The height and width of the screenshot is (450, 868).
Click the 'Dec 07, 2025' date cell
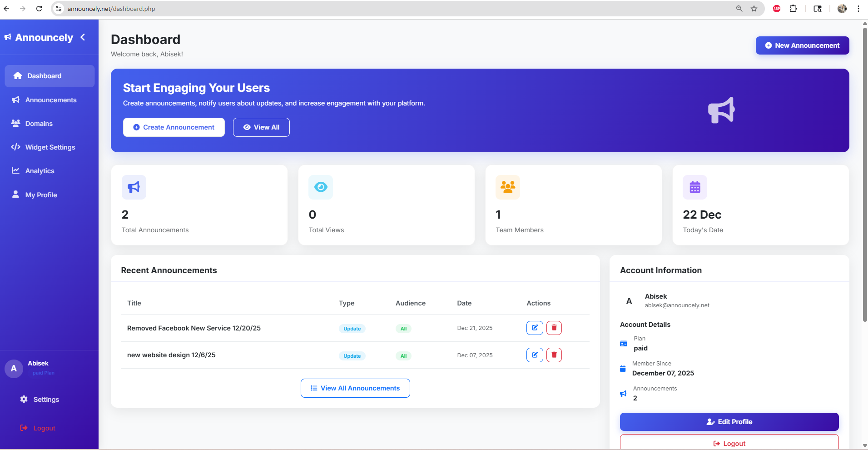[x=475, y=355]
